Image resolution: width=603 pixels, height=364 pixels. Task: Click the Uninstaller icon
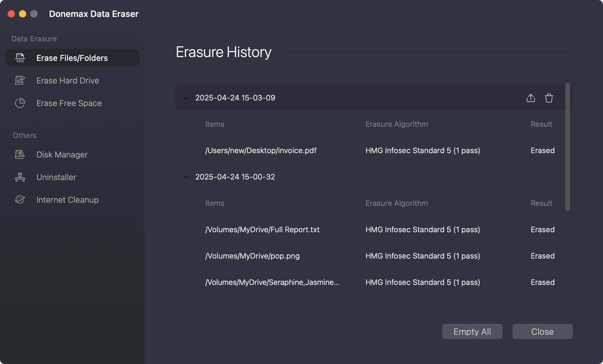pos(20,177)
